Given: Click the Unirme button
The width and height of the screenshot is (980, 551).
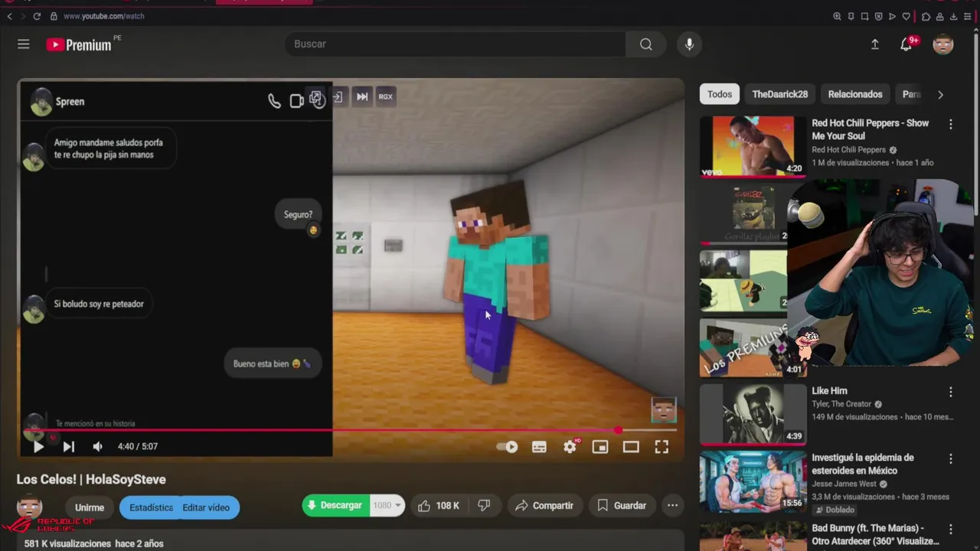Looking at the screenshot, I should 90,507.
